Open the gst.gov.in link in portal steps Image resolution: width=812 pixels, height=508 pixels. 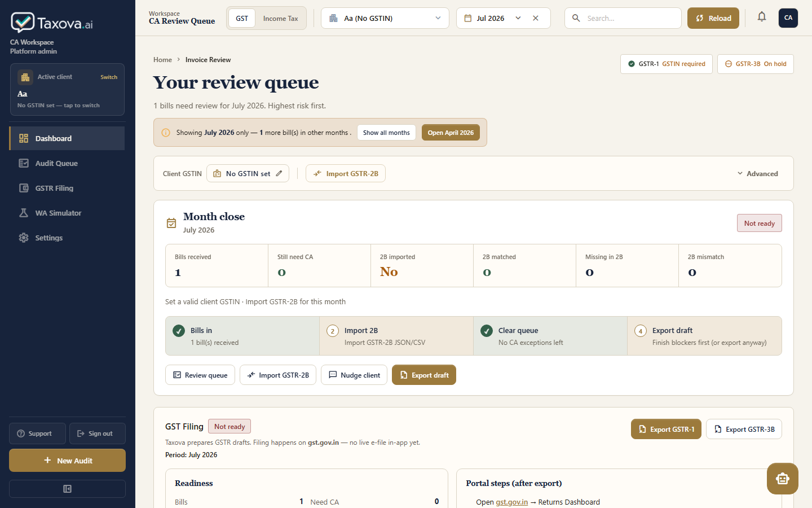click(x=512, y=502)
